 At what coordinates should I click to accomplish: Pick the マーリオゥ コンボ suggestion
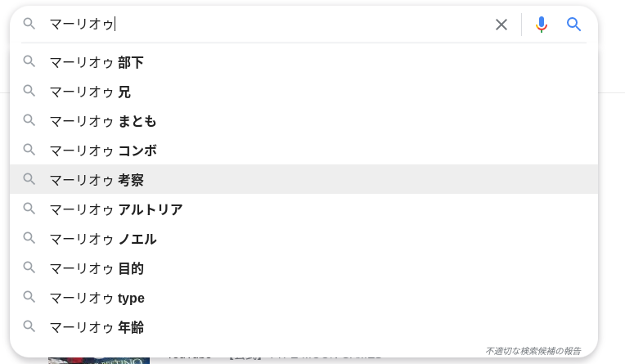(103, 151)
